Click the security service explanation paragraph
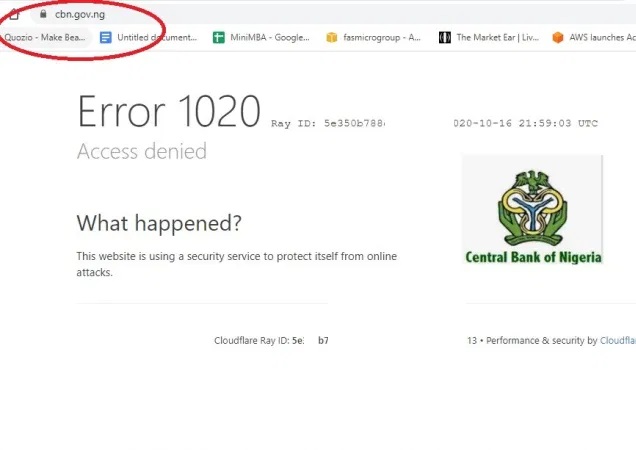636x450 pixels. click(236, 264)
